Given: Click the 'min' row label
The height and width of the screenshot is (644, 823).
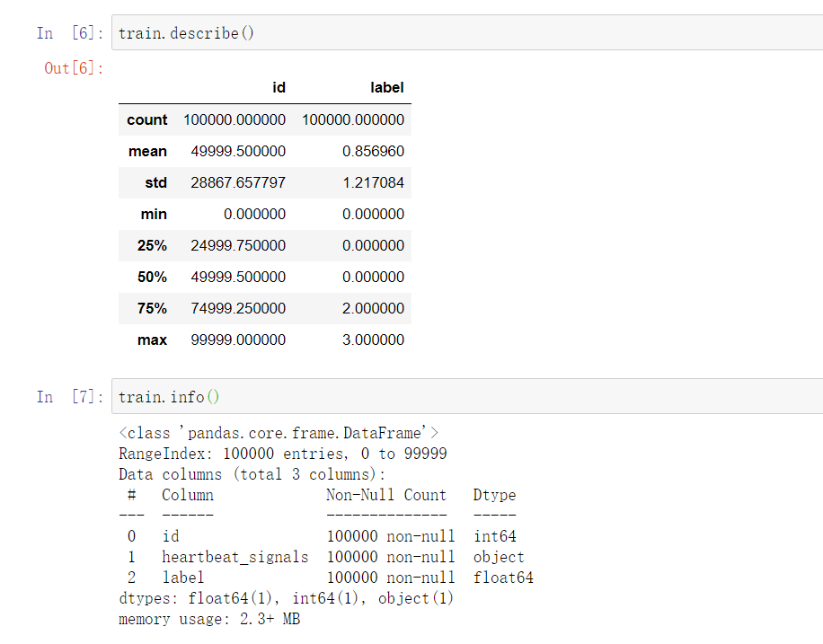Looking at the screenshot, I should point(154,214).
